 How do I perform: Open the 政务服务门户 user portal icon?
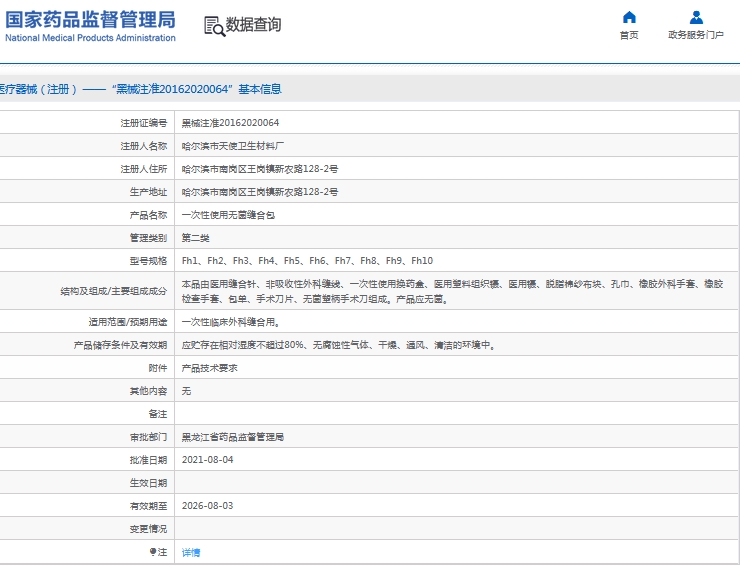click(696, 17)
